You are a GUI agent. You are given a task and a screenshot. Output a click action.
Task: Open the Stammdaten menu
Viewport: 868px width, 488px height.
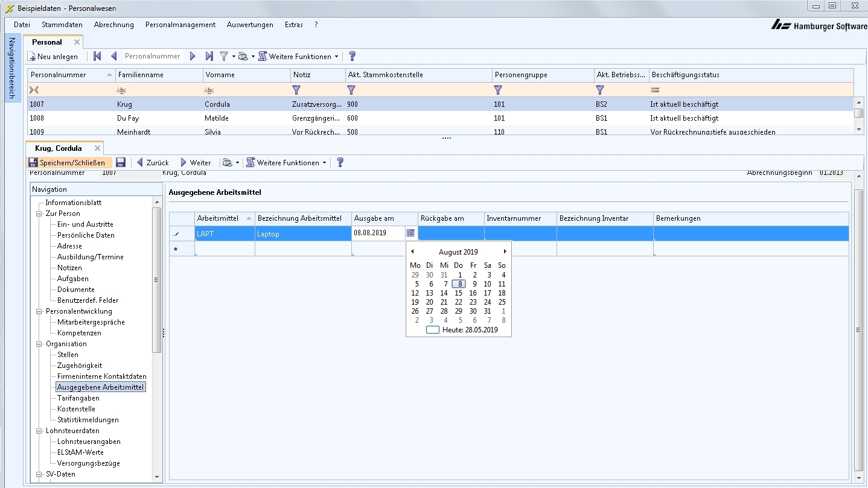[x=62, y=25]
